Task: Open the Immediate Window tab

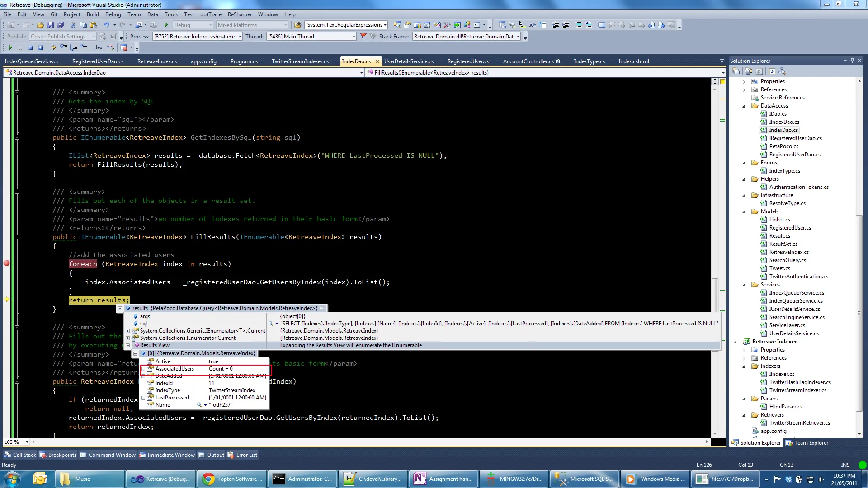Action: coord(167,455)
